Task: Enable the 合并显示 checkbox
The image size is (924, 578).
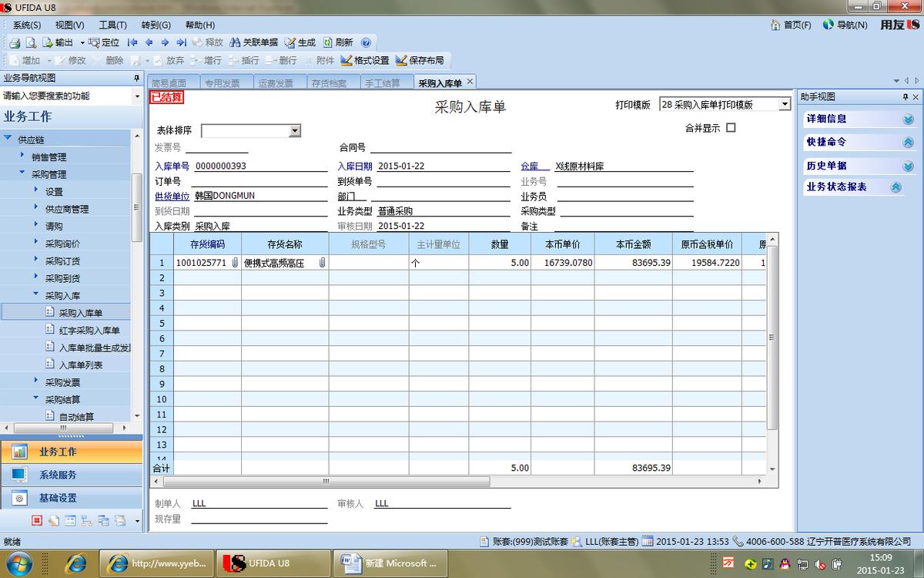Action: point(729,127)
